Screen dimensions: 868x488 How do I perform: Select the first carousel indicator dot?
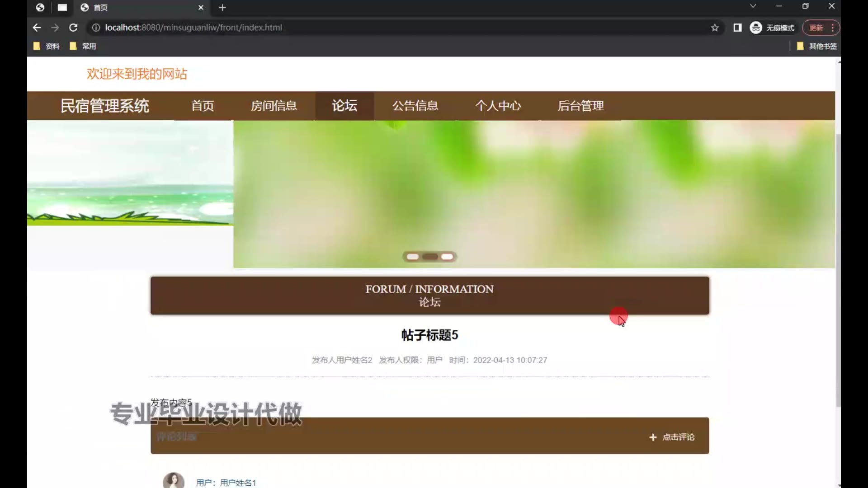[412, 257]
